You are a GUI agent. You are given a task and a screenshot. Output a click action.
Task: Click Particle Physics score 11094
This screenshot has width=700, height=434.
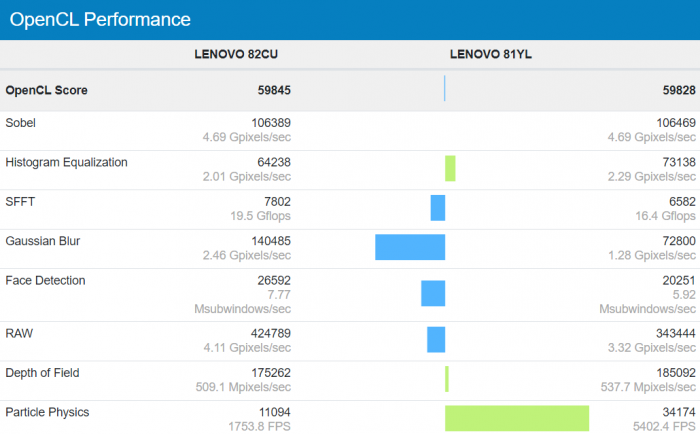(x=275, y=412)
